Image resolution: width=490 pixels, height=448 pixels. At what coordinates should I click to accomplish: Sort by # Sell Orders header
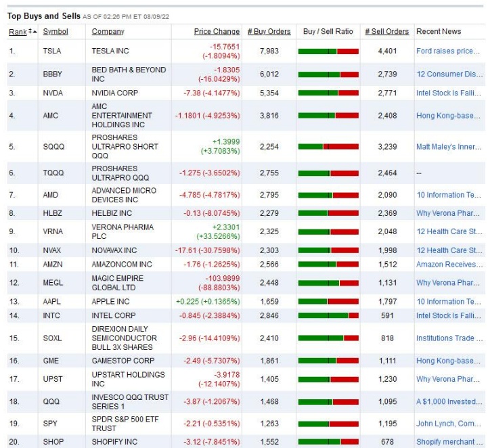click(x=386, y=32)
